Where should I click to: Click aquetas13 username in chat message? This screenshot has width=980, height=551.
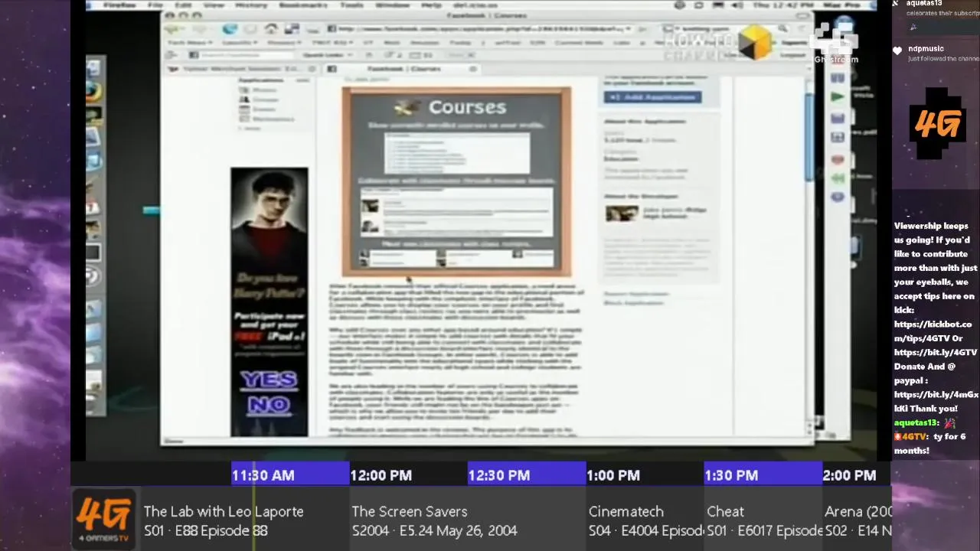tap(916, 422)
